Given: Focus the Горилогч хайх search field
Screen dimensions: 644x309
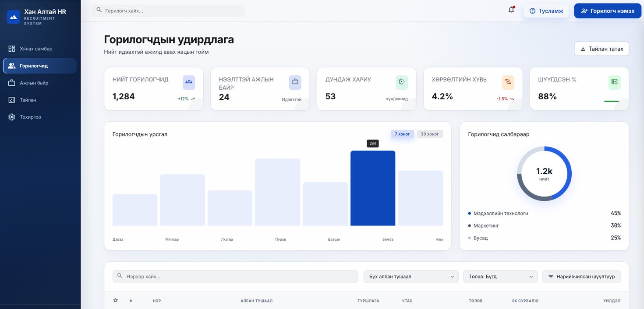Looking at the screenshot, I should 168,11.
